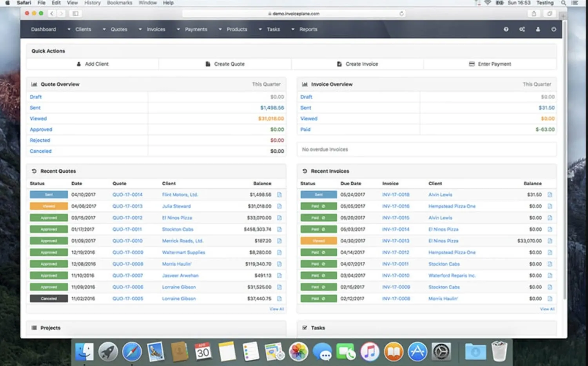Viewport: 588px width, 366px height.
Task: Open PDF icon for quote QUO-17-0014
Action: 279,195
